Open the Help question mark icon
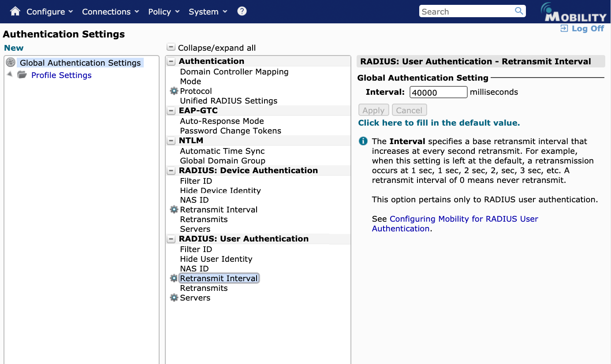The height and width of the screenshot is (364, 611). (x=242, y=11)
